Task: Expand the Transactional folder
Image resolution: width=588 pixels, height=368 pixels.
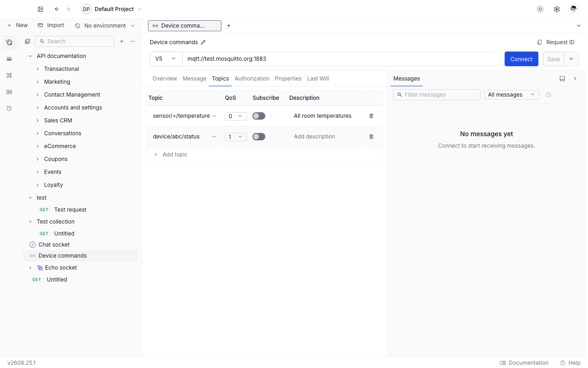Action: pos(38,69)
